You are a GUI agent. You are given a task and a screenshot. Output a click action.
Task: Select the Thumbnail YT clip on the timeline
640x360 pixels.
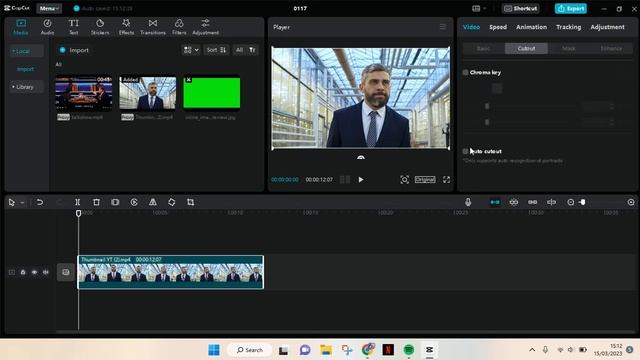(171, 272)
